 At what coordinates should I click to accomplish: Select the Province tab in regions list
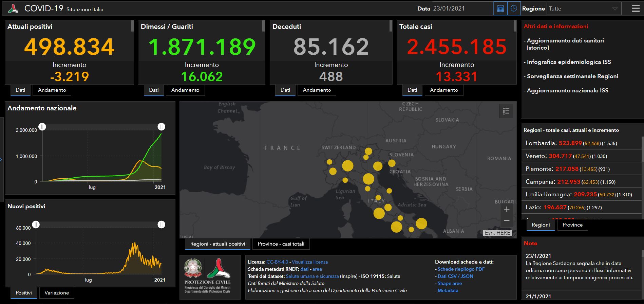[x=572, y=225]
